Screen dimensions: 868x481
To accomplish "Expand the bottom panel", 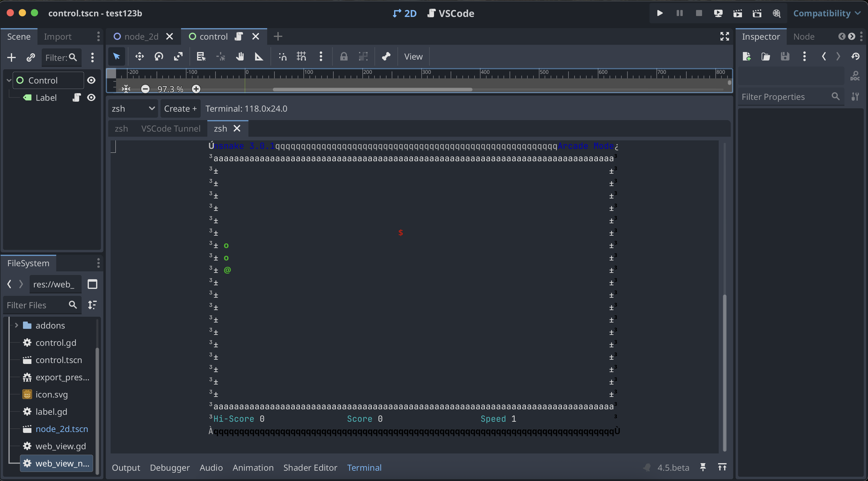I will (722, 467).
